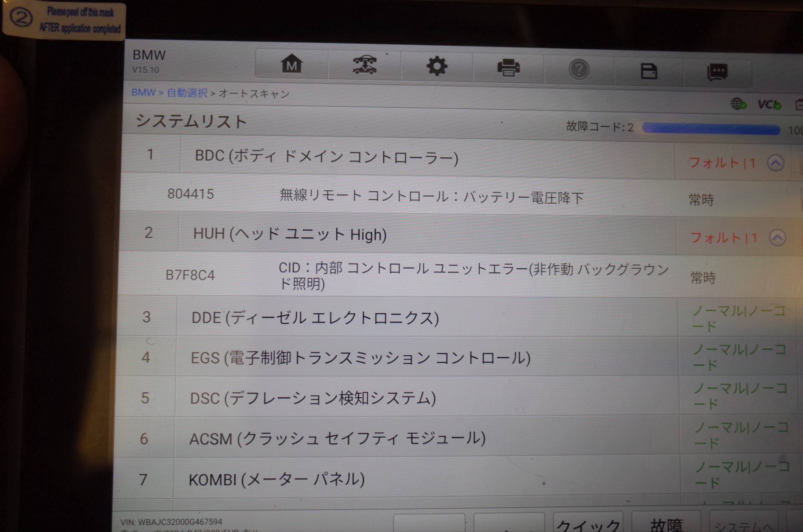Screen dimensions: 803x532
Task: Open settings gear icon
Action: 437,66
